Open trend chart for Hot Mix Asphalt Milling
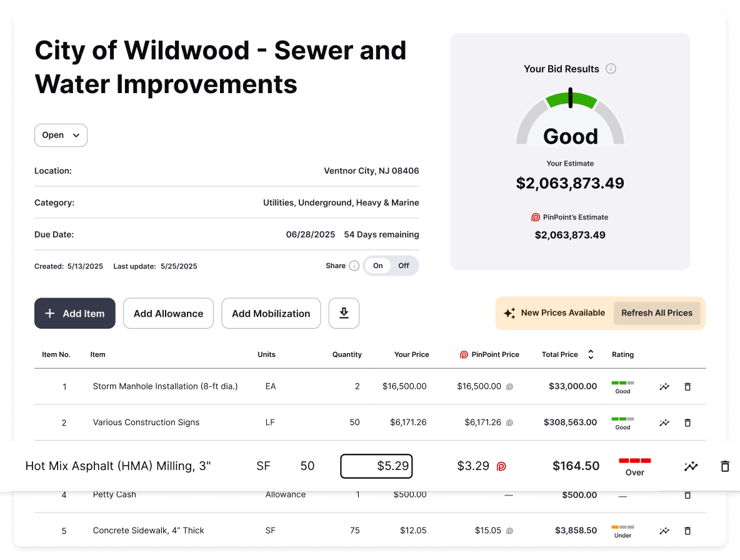 click(691, 466)
